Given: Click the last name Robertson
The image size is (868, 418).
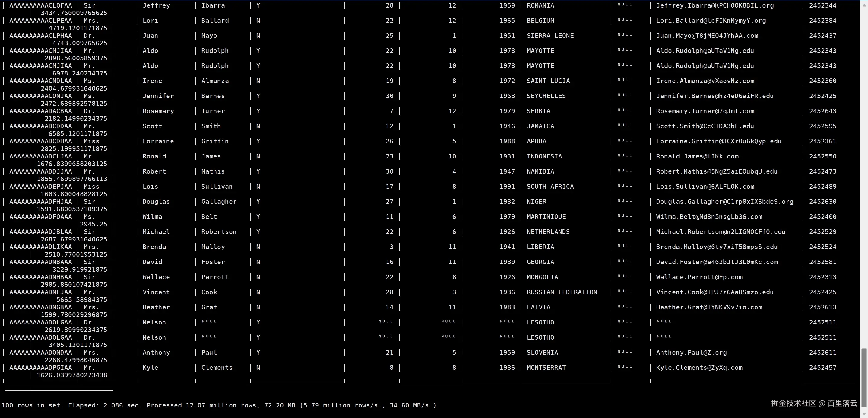Looking at the screenshot, I should pos(219,231).
